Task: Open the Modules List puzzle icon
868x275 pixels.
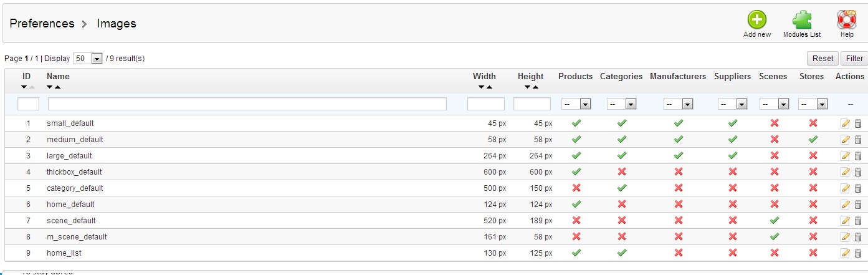Action: 802,21
